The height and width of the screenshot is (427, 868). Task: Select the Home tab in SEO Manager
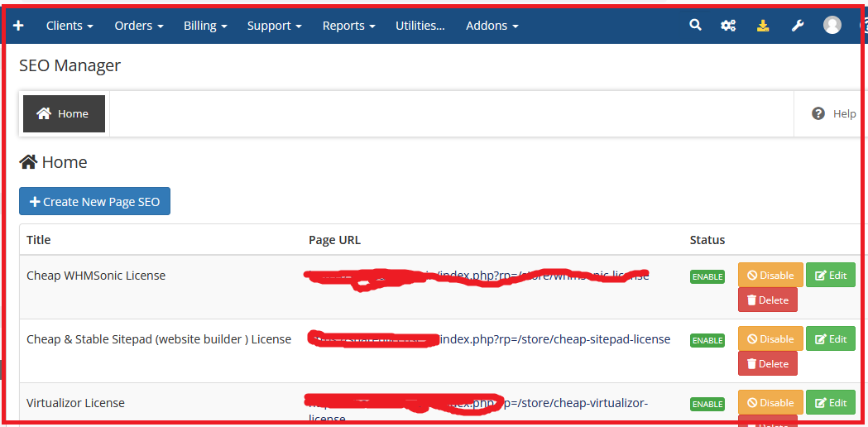tap(64, 113)
